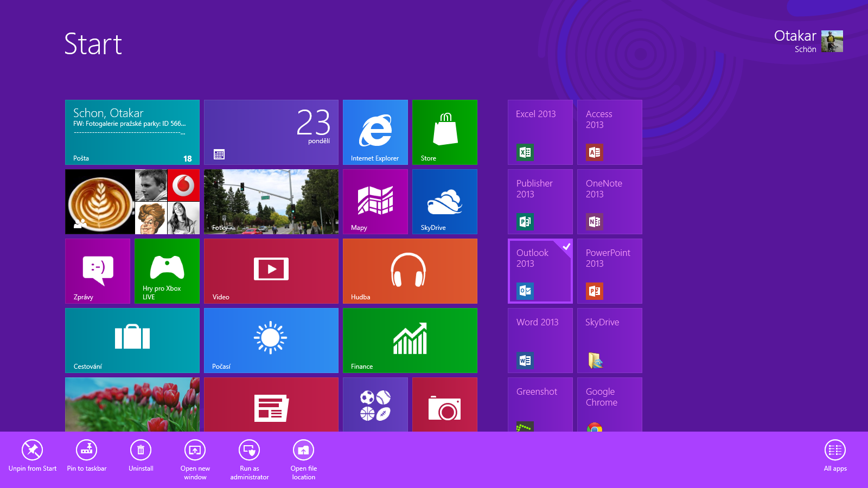Image resolution: width=868 pixels, height=488 pixels.
Task: Launch OneNote 2013 tile
Action: coord(610,202)
